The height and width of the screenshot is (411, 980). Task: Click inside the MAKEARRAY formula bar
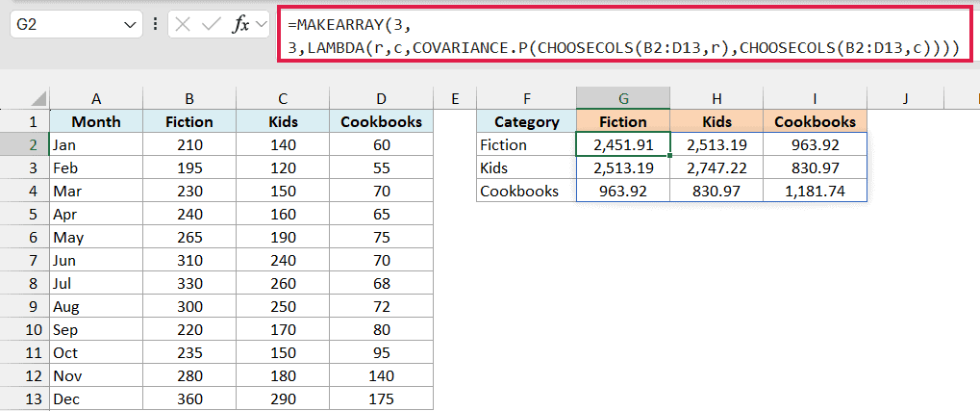click(x=624, y=35)
